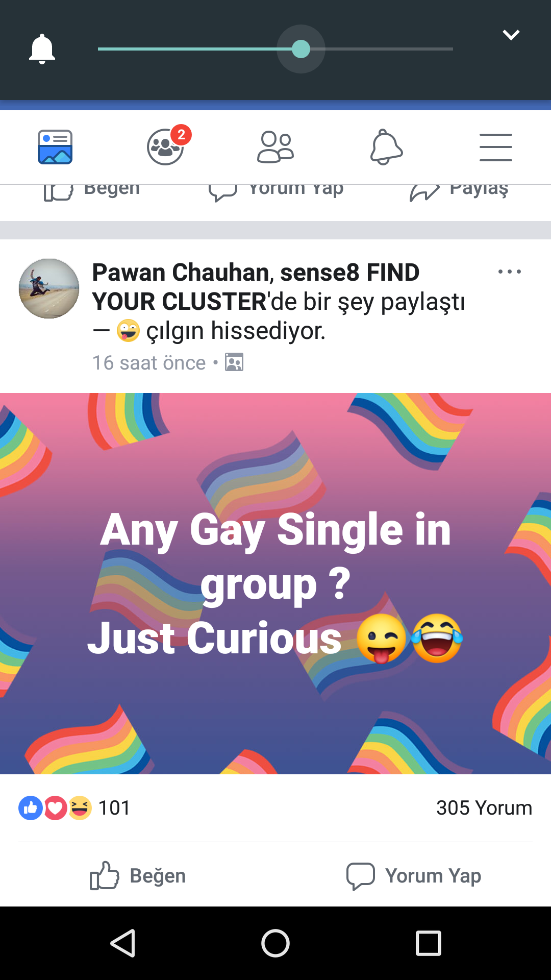Open the Notifications bell tab
The image size is (551, 980).
coord(386,147)
